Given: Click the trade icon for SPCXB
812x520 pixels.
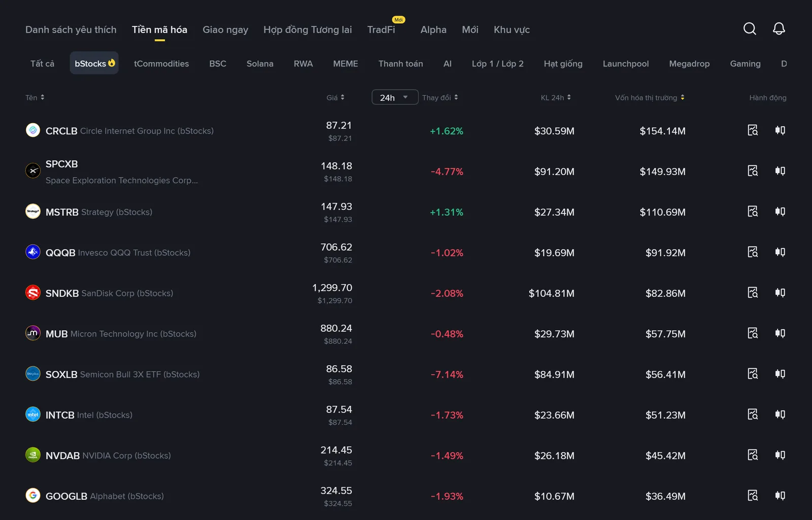Looking at the screenshot, I should coord(780,171).
